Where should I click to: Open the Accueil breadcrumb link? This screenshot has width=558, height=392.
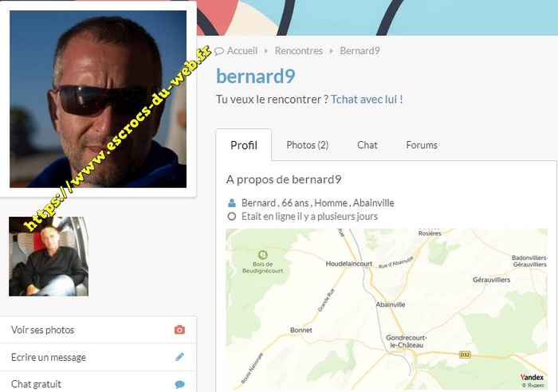coord(242,51)
